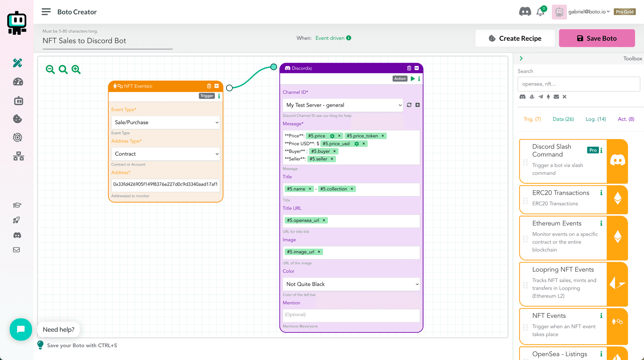Collapse the Discord block
This screenshot has height=360, width=644.
click(416, 68)
